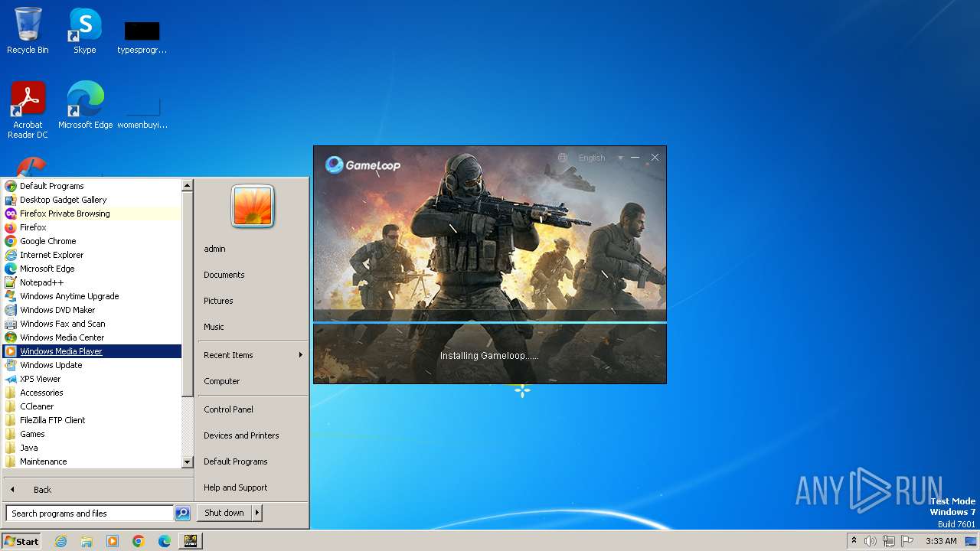Screen dimensions: 980x551
Task: Open Windows Media Center
Action: 92,337
